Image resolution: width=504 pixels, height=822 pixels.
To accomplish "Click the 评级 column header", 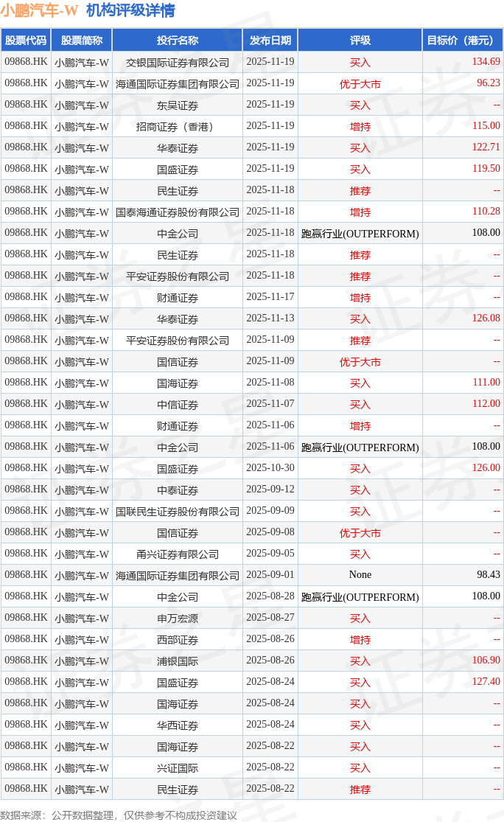I will click(360, 41).
